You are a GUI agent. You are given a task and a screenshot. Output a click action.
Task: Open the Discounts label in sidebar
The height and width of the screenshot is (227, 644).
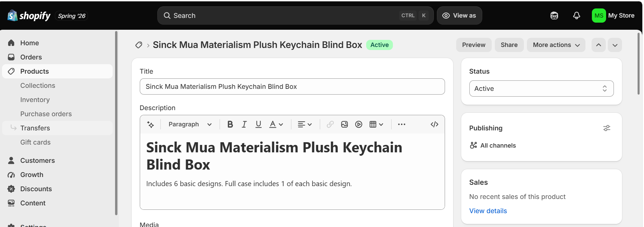click(36, 189)
